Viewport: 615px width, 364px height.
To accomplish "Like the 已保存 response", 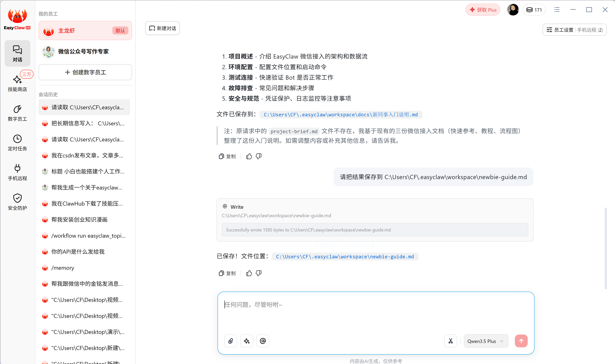I will click(249, 273).
